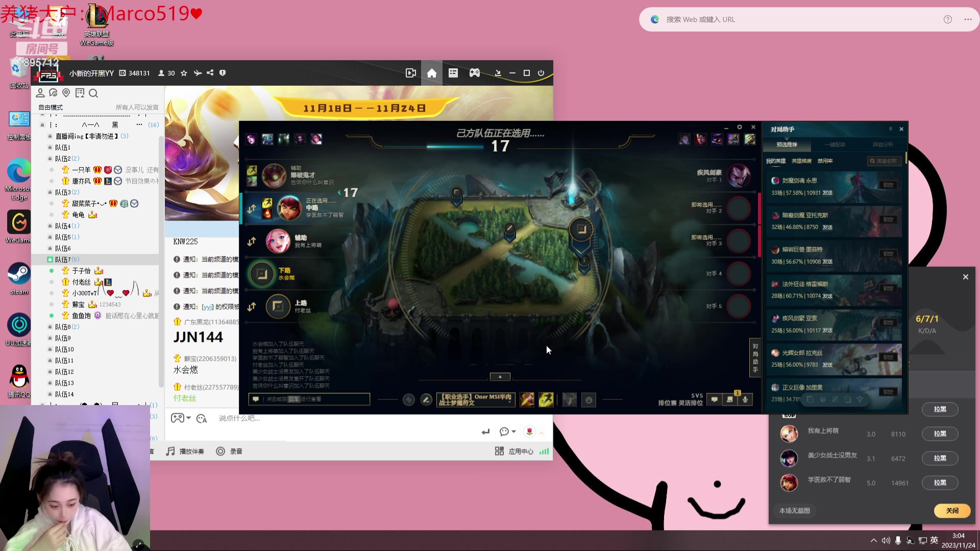
Task: Open the YY channel home tab
Action: (431, 73)
